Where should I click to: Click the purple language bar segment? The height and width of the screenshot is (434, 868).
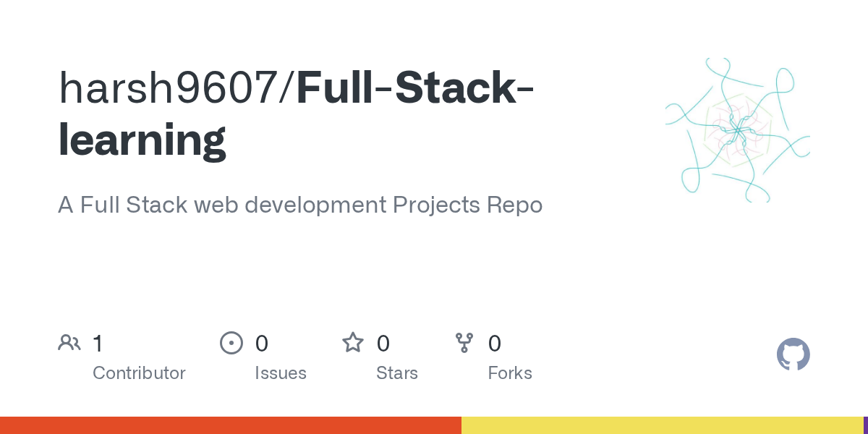pos(865,425)
